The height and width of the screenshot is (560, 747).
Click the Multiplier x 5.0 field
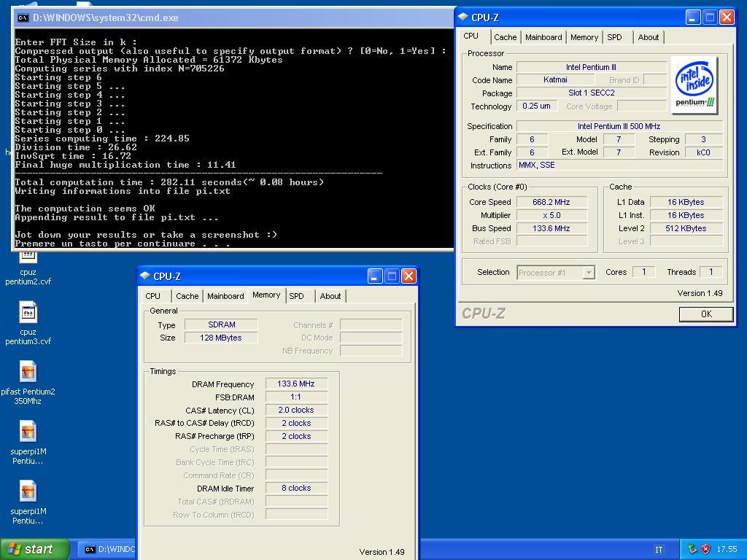(x=551, y=215)
